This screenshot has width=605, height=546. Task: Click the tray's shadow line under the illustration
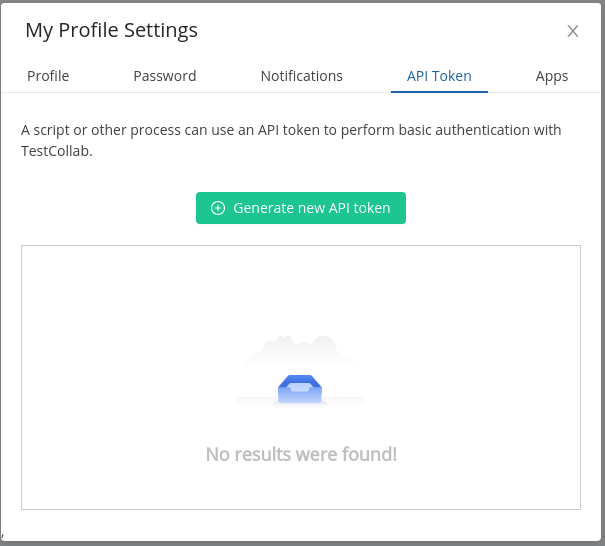click(x=301, y=402)
